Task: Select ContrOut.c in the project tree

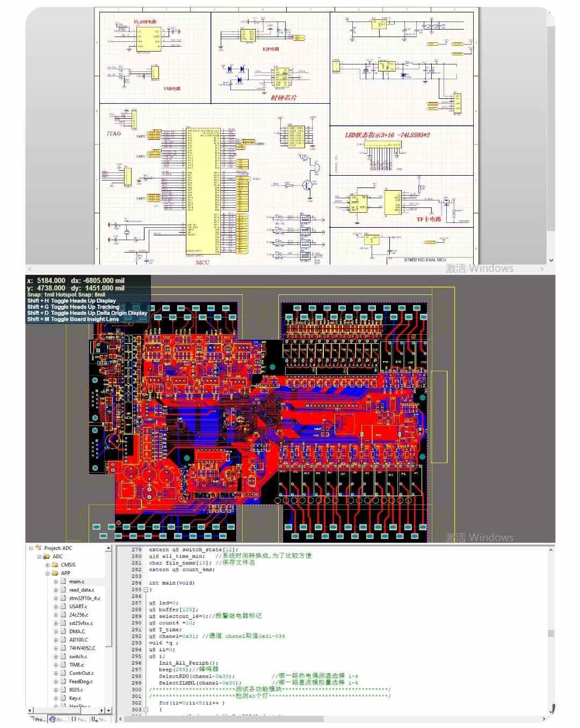Action: (x=81, y=673)
